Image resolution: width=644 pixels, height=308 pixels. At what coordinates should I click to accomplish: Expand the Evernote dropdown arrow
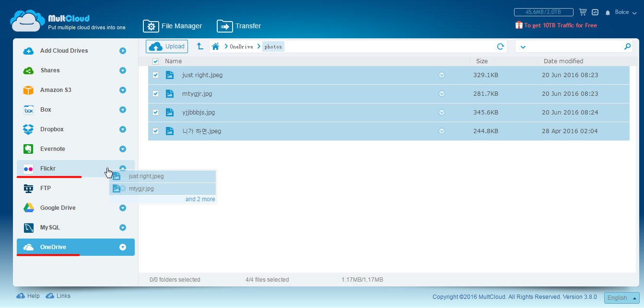pos(123,149)
